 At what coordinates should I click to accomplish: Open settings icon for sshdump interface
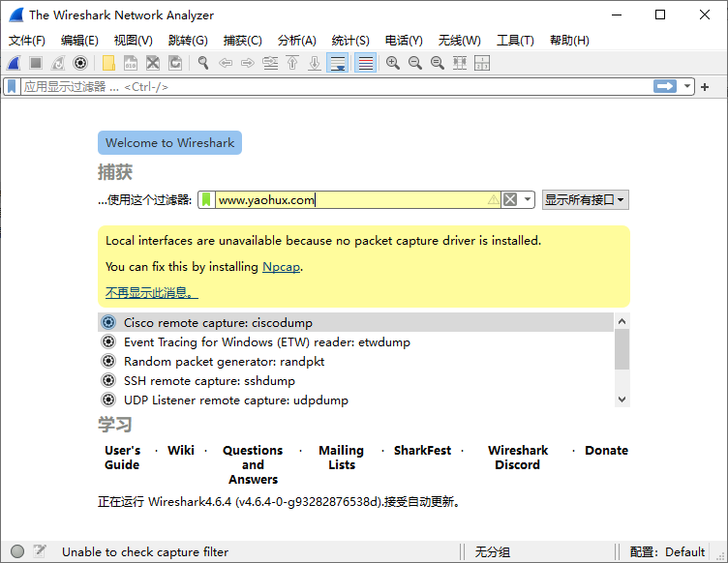click(x=108, y=380)
